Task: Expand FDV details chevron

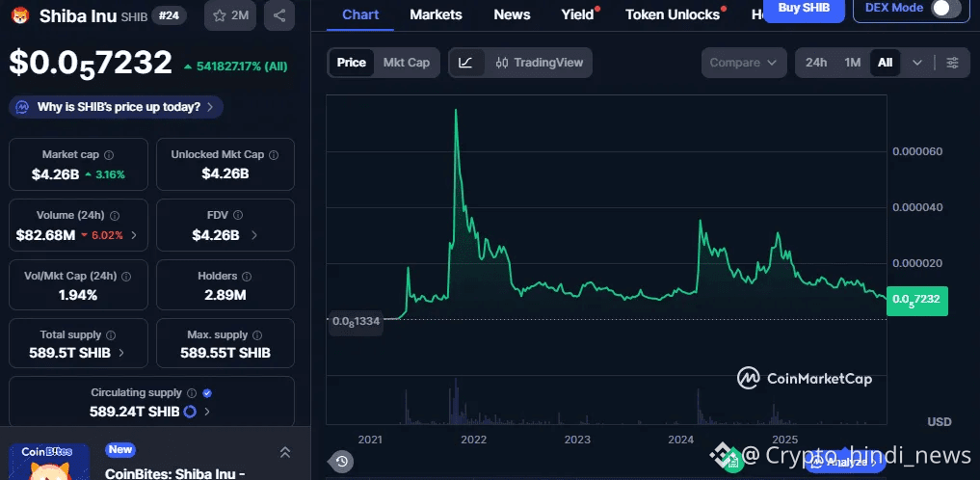Action: (253, 235)
